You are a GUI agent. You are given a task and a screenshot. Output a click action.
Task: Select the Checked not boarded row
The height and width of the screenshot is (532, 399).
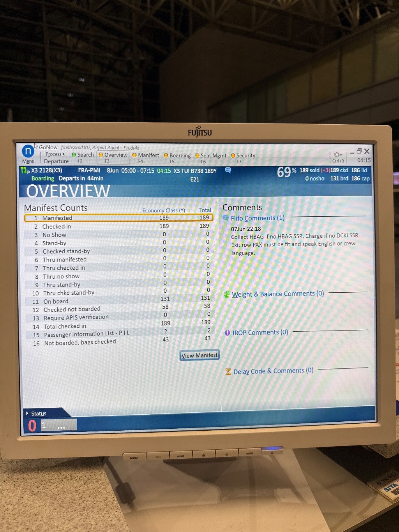72,309
